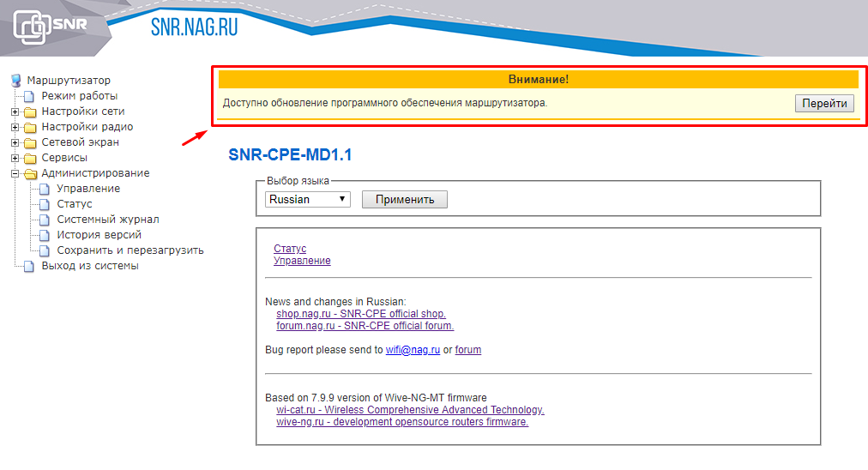The width and height of the screenshot is (868, 470).
Task: Open Настройки сети section label
Action: pyautogui.click(x=83, y=111)
